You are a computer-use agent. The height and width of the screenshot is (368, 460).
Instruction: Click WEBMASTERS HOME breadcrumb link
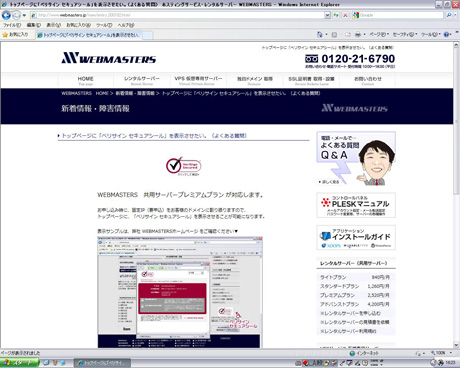tap(85, 93)
